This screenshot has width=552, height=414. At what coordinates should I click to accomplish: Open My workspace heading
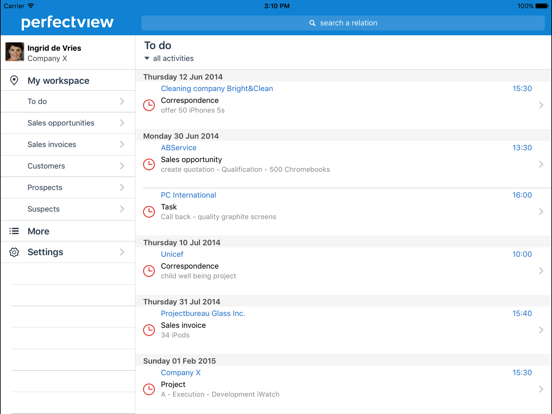[58, 81]
